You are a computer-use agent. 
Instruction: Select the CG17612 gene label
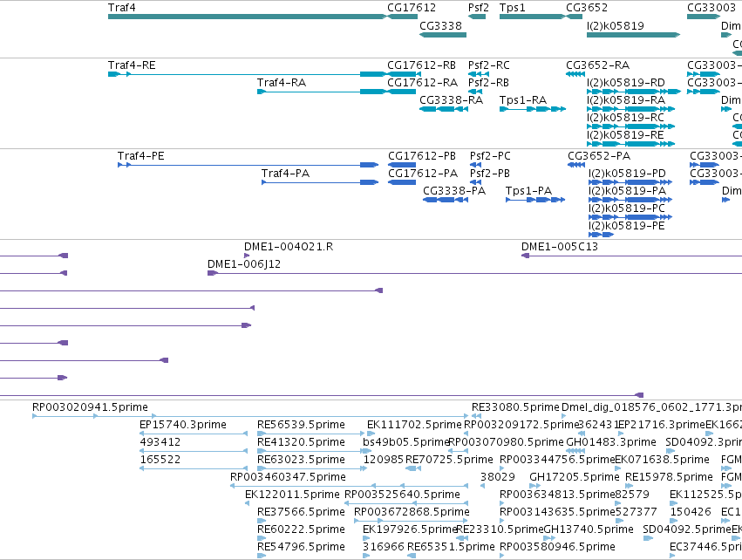pyautogui.click(x=412, y=8)
